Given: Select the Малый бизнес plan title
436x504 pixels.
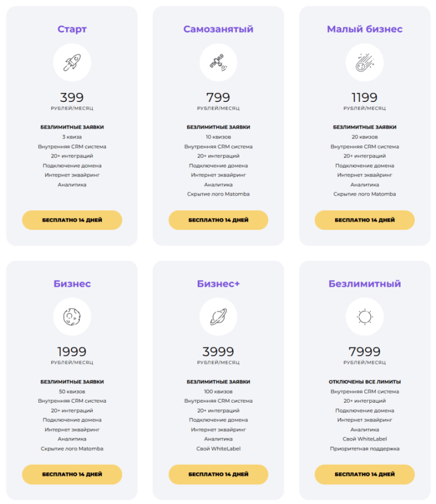Looking at the screenshot, I should [x=365, y=29].
